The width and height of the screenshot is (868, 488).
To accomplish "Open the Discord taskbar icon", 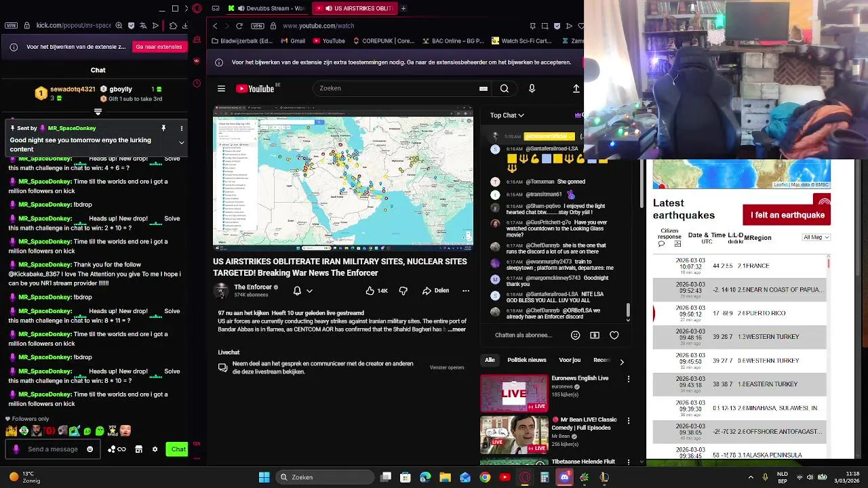I will tap(564, 477).
